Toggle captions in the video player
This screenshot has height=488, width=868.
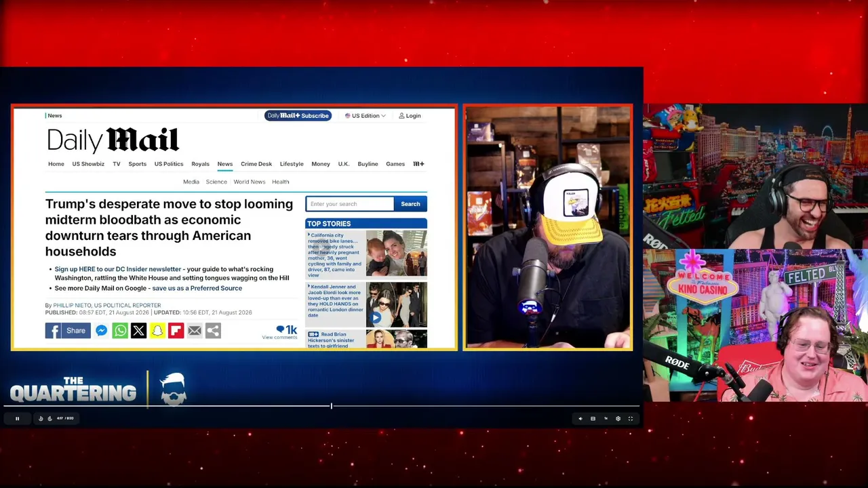tap(593, 419)
